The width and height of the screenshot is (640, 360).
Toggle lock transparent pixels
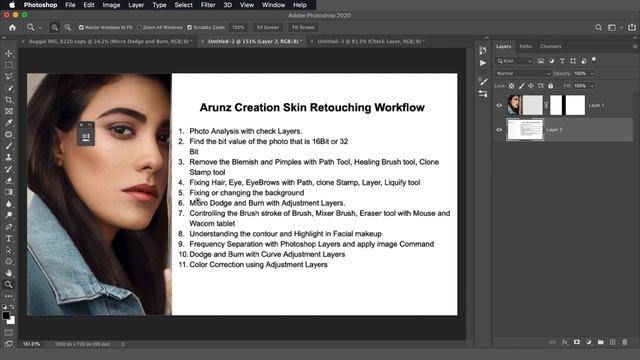click(x=511, y=86)
